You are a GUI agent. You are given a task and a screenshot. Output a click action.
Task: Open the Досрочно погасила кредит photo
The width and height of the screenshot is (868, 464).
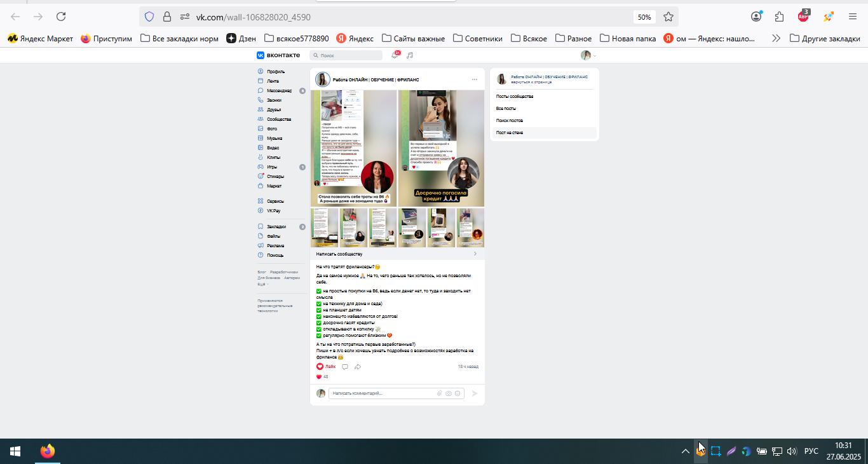[441, 148]
